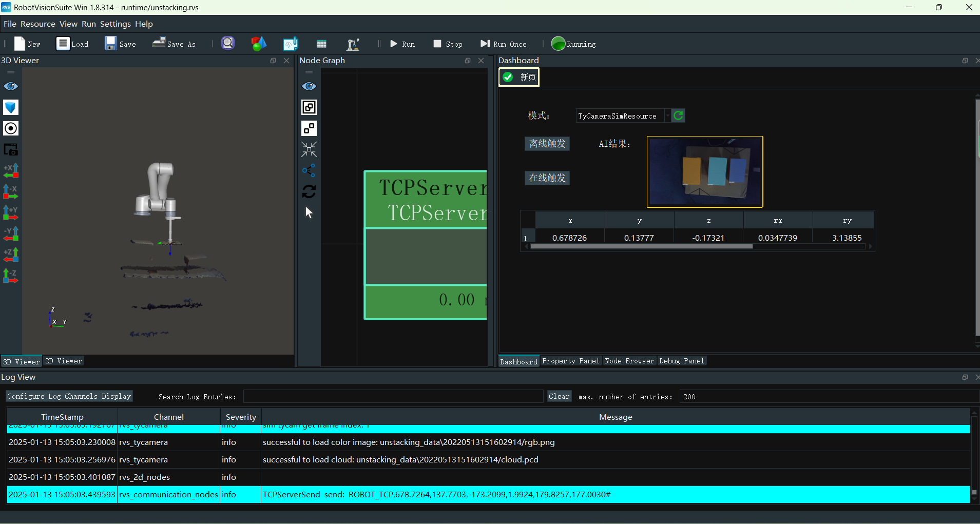Set view to +Z axis direction
This screenshot has width=980, height=524.
pos(11,255)
